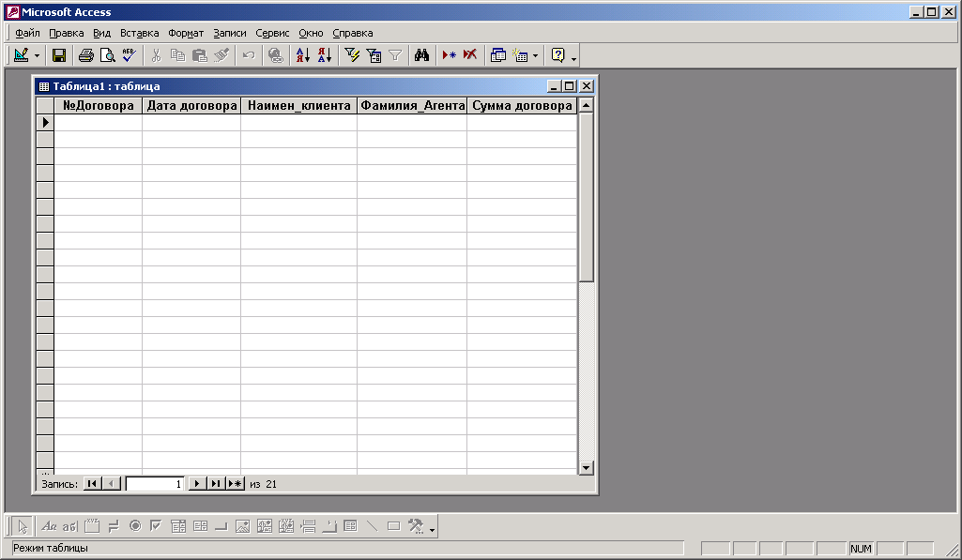The image size is (962, 560).
Task: Open the view mode dropdown arrow
Action: (37, 56)
